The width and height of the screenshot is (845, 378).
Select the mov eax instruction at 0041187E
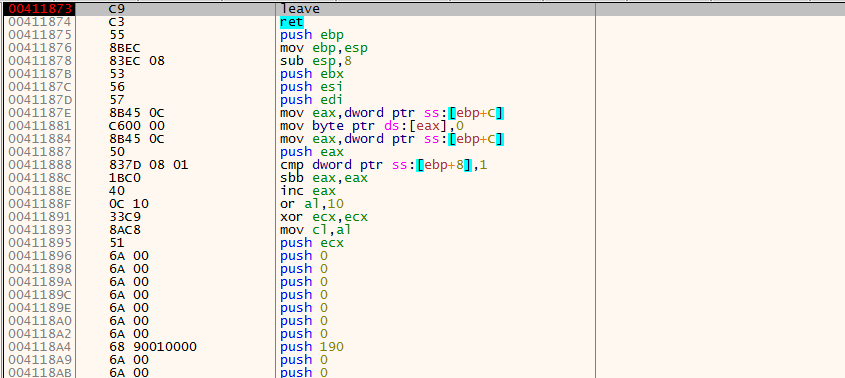click(x=392, y=113)
